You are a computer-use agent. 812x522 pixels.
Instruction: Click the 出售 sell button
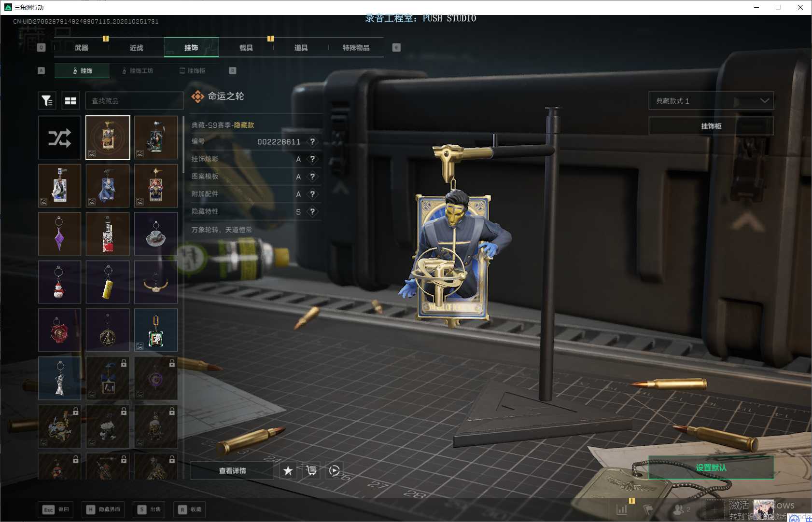149,509
